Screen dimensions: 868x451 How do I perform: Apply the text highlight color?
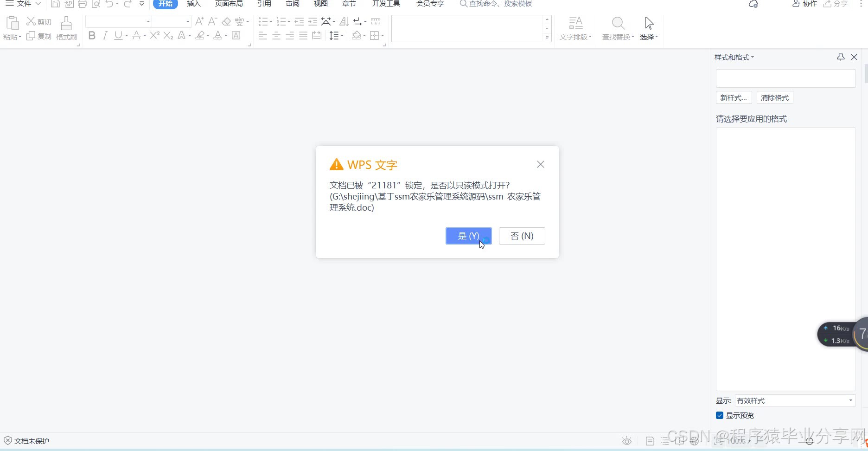(200, 36)
